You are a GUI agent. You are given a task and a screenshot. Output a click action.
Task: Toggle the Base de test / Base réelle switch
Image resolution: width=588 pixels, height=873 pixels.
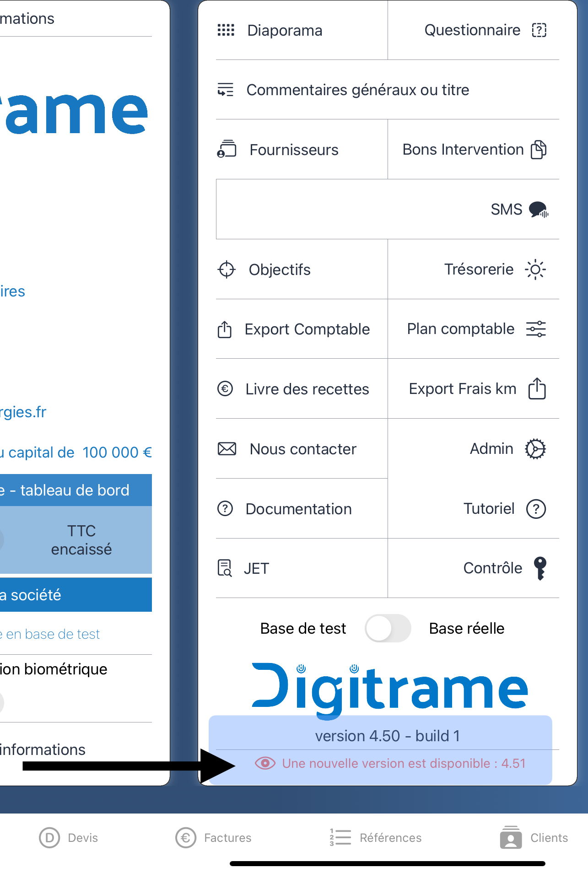pyautogui.click(x=388, y=628)
